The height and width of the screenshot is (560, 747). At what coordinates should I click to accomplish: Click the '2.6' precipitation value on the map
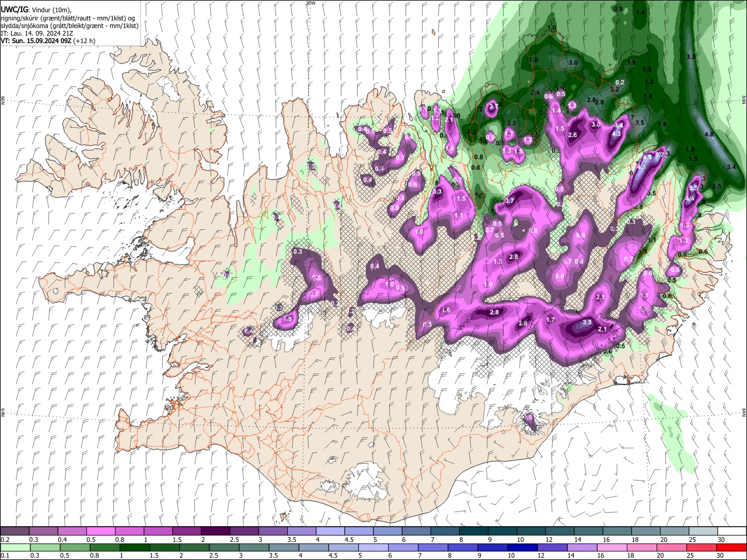573,135
